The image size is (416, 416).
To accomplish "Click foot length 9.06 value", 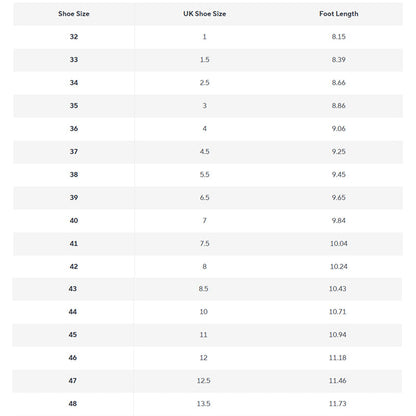I will tap(339, 129).
